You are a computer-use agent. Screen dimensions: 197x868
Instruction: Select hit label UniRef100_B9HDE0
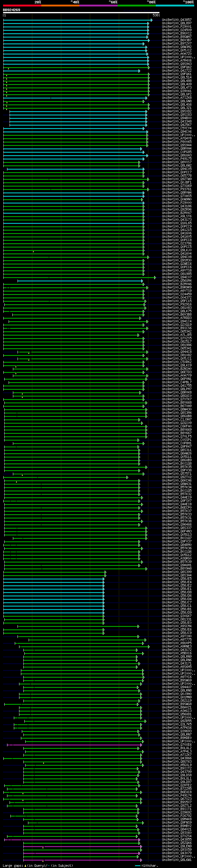pos(176,738)
